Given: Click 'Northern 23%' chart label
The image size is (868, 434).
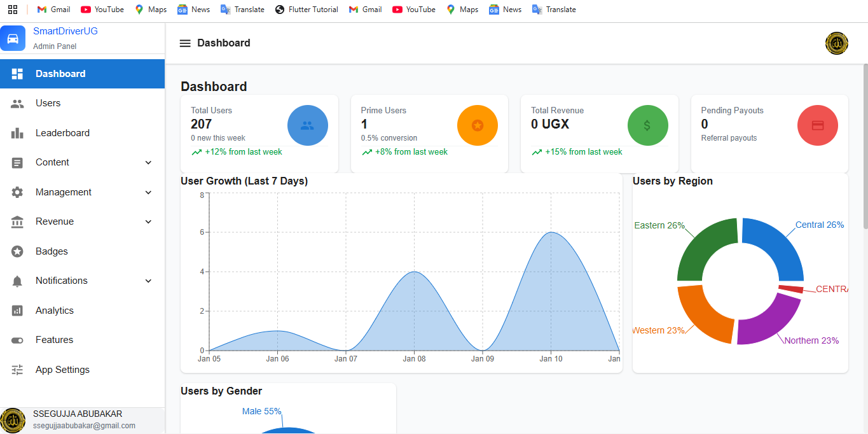Looking at the screenshot, I should (x=811, y=340).
